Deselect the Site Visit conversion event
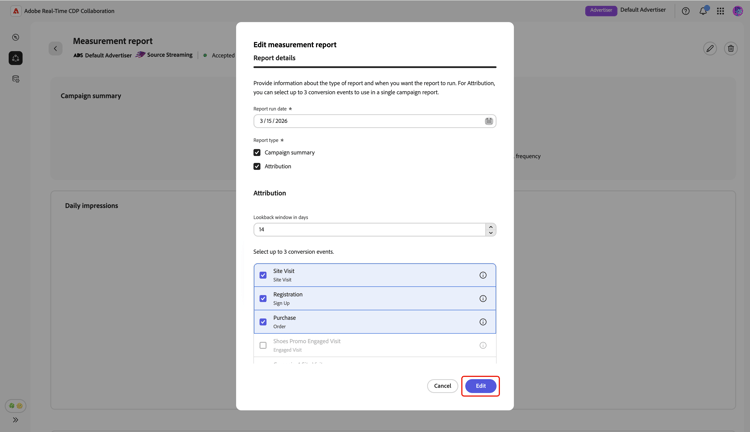 pyautogui.click(x=263, y=275)
